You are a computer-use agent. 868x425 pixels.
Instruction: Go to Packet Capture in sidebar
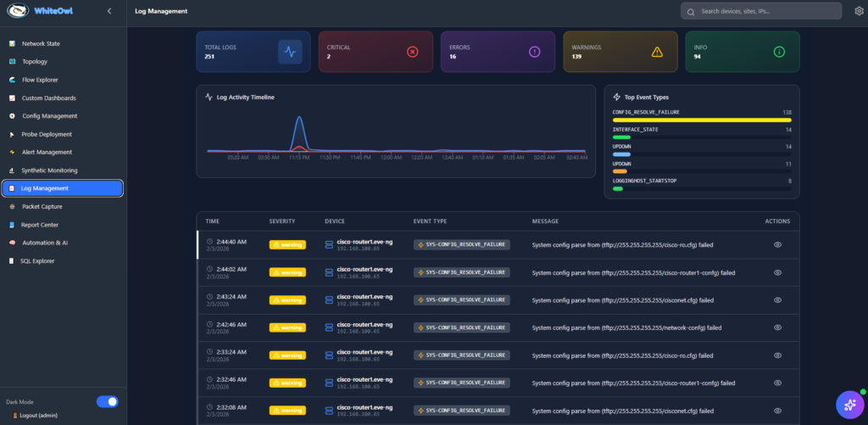(42, 206)
